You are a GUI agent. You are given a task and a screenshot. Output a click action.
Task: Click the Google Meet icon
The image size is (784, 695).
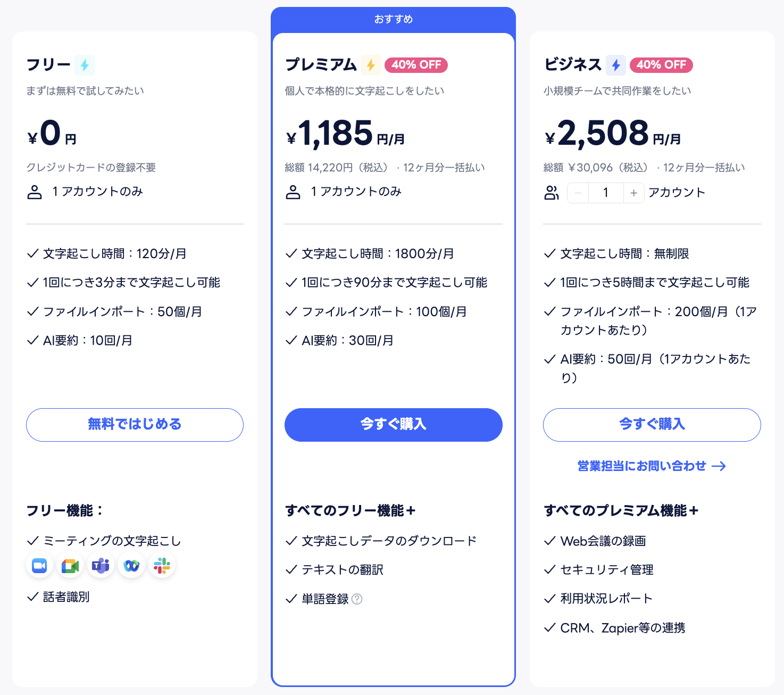(x=70, y=565)
